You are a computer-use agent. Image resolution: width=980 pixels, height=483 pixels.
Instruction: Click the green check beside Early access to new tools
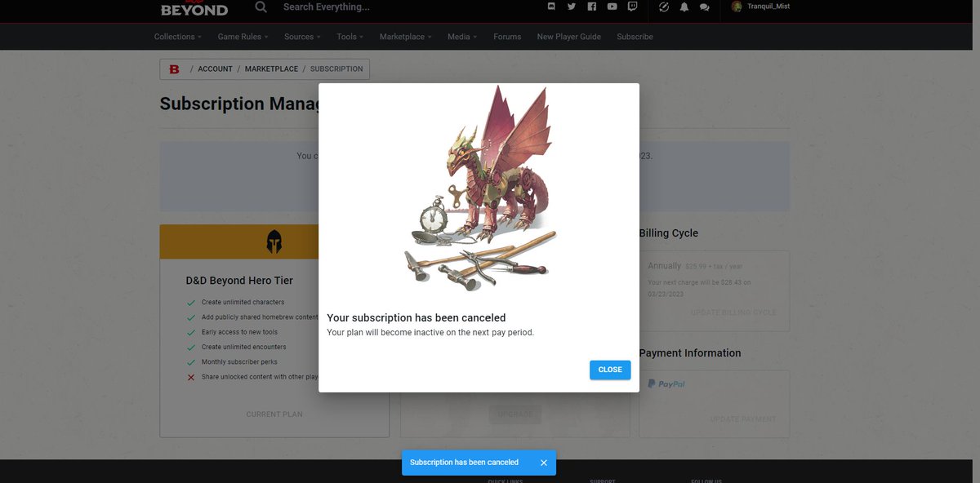(191, 333)
